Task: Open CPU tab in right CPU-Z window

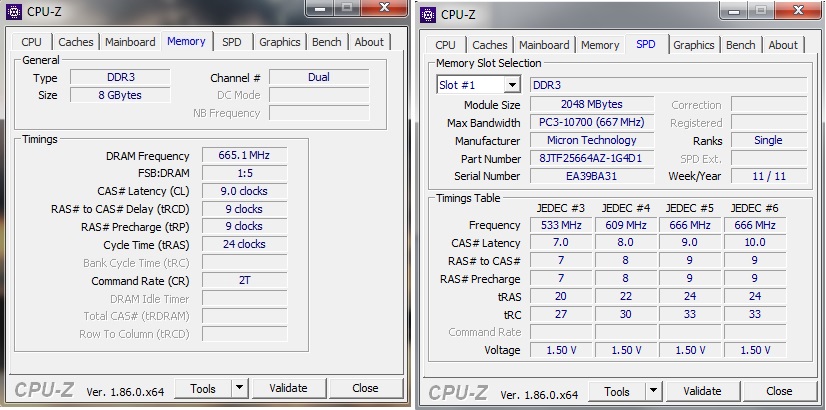Action: click(446, 45)
